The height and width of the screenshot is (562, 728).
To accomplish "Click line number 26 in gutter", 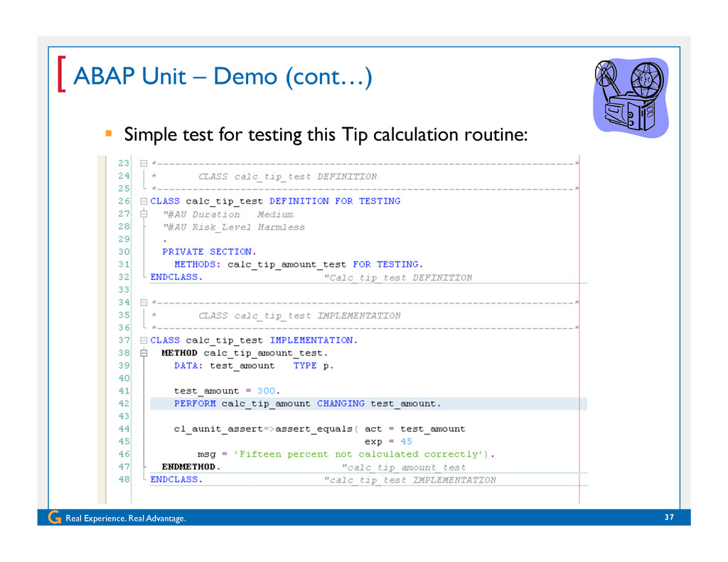I will coord(124,201).
